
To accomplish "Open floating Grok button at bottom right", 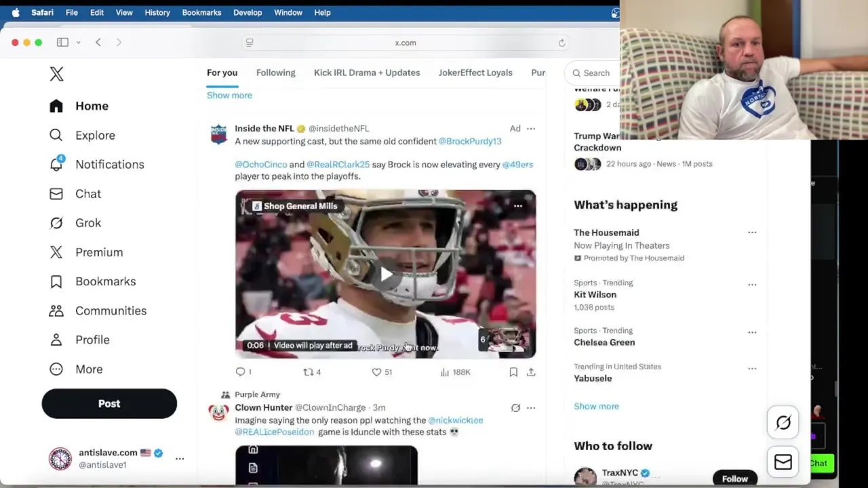I will click(x=783, y=422).
